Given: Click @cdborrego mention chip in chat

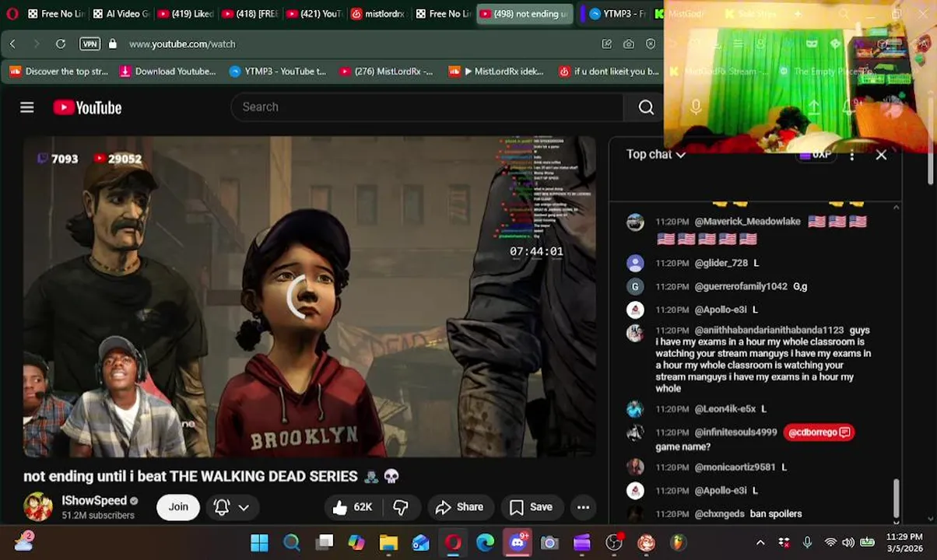Looking at the screenshot, I should point(819,432).
